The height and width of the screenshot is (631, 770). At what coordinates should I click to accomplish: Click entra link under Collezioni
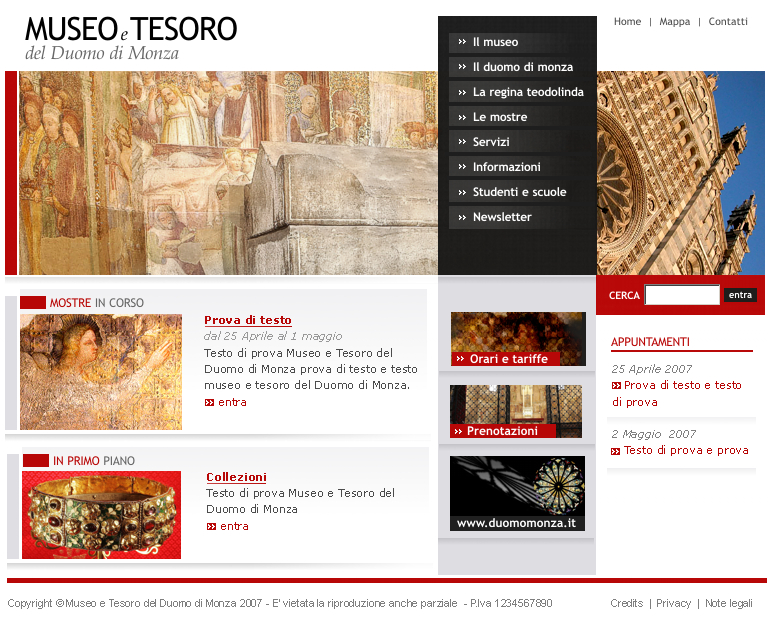click(x=234, y=526)
